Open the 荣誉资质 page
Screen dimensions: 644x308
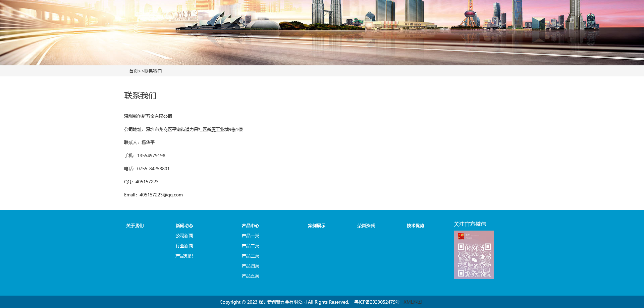point(366,226)
